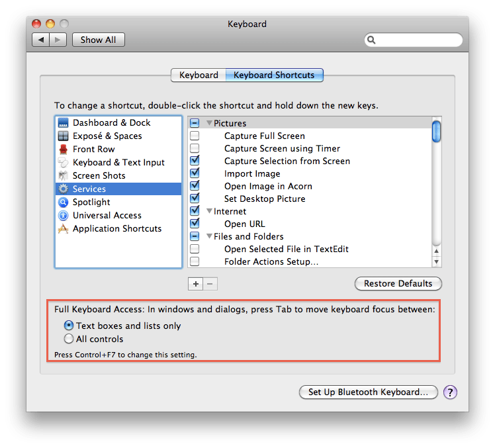The width and height of the screenshot is (495, 448).
Task: Go forward with the right arrow button
Action: pos(58,40)
